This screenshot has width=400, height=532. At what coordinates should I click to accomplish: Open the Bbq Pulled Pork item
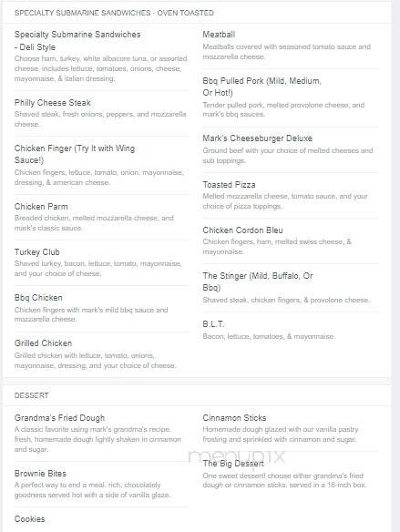click(262, 87)
